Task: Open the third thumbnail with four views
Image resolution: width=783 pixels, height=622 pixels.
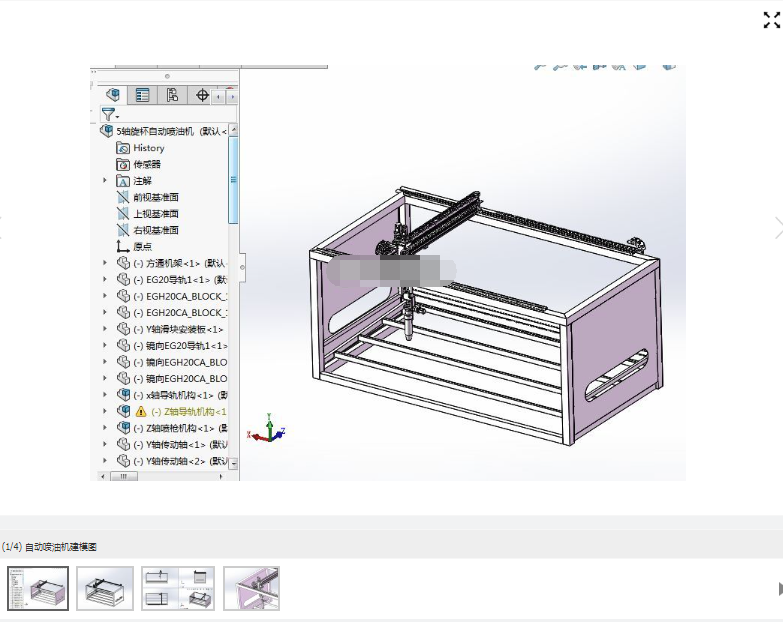Action: [x=178, y=588]
